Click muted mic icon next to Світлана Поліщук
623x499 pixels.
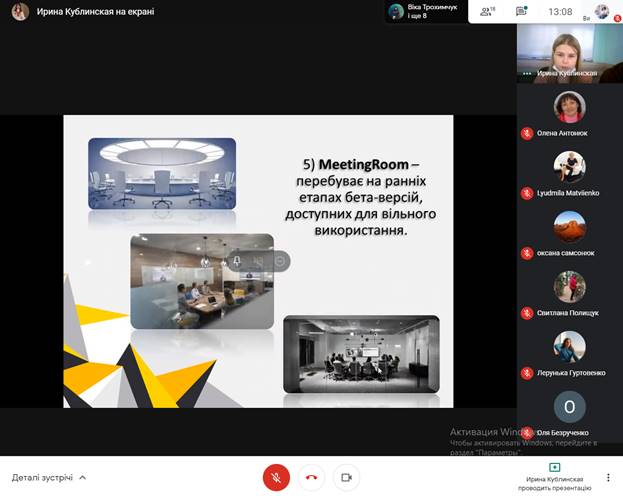pyautogui.click(x=527, y=313)
